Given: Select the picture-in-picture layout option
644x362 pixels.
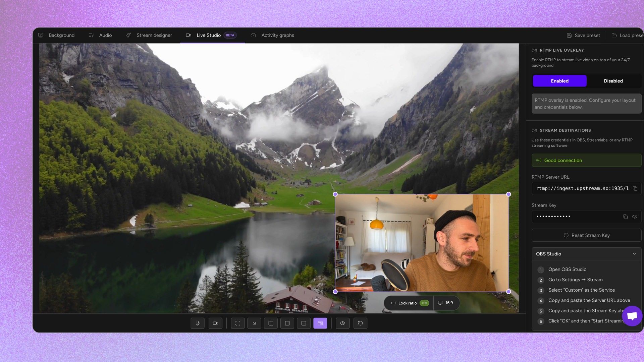Looking at the screenshot, I should (320, 323).
